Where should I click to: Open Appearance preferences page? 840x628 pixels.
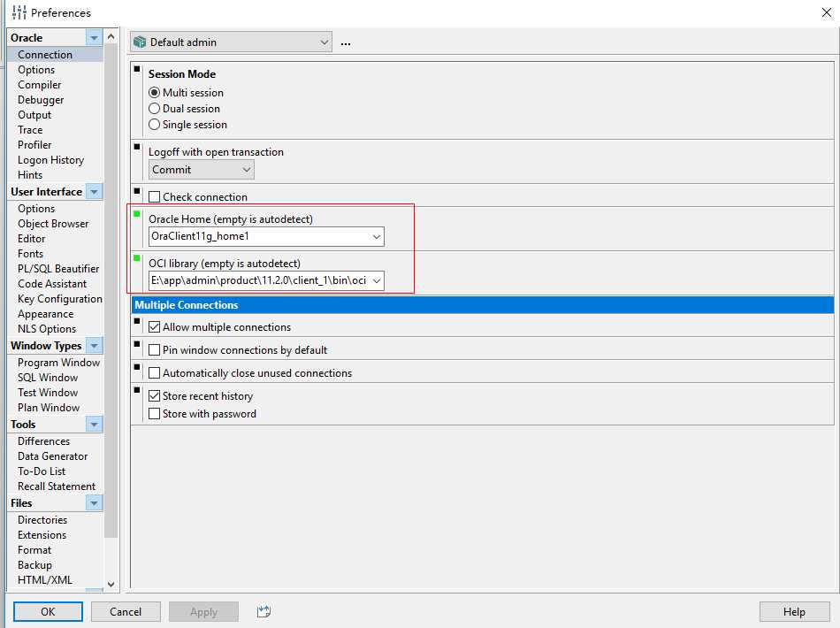(x=45, y=313)
